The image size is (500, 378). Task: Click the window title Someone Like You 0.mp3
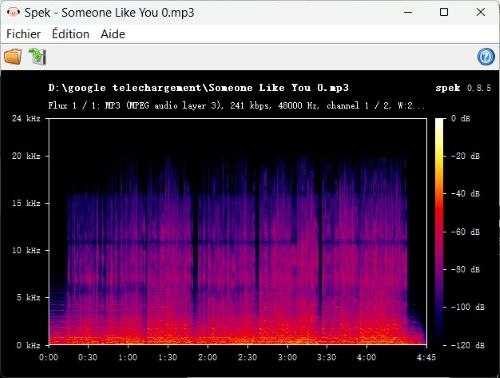click(x=128, y=13)
